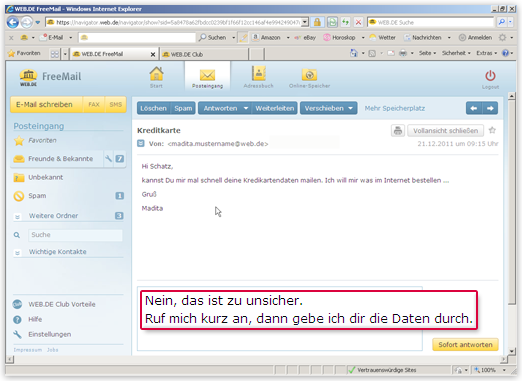
Task: Expand the Antworten dropdown arrow
Action: (x=246, y=108)
